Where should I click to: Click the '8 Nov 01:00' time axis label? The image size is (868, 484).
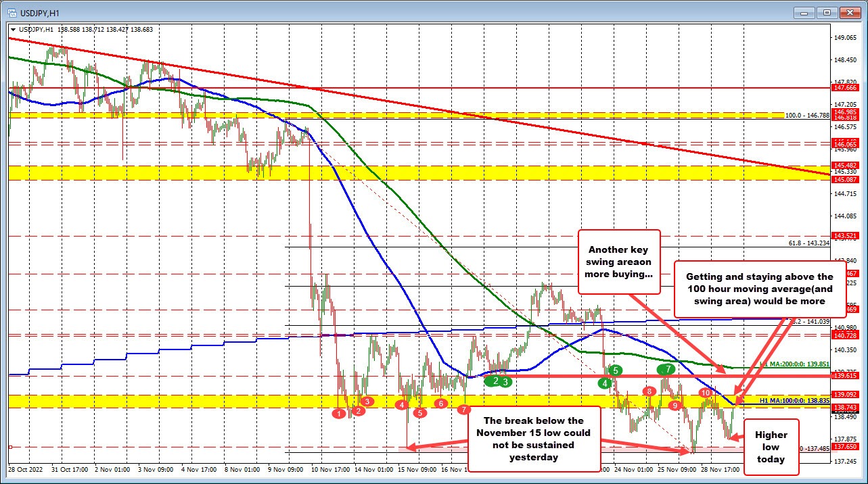[x=242, y=468]
